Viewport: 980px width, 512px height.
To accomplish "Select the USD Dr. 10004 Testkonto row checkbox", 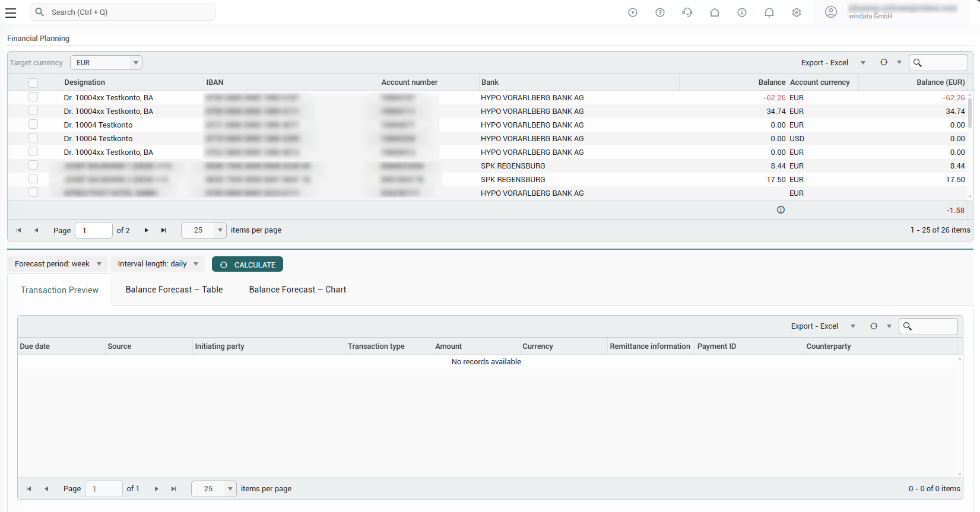I will (x=33, y=138).
